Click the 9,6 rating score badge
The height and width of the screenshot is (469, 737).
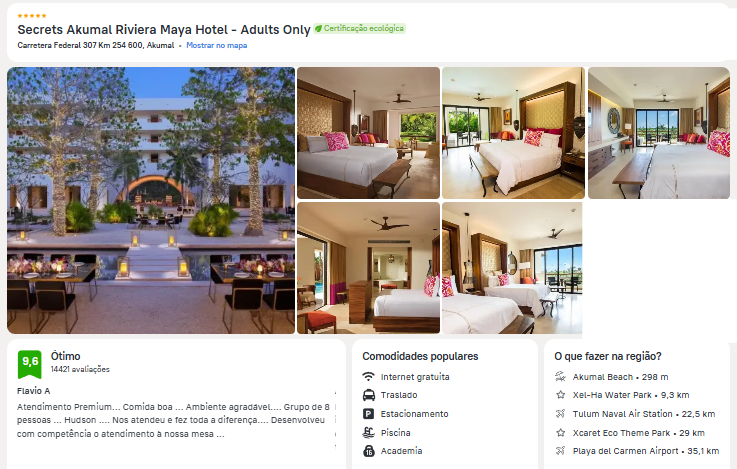pyautogui.click(x=30, y=364)
